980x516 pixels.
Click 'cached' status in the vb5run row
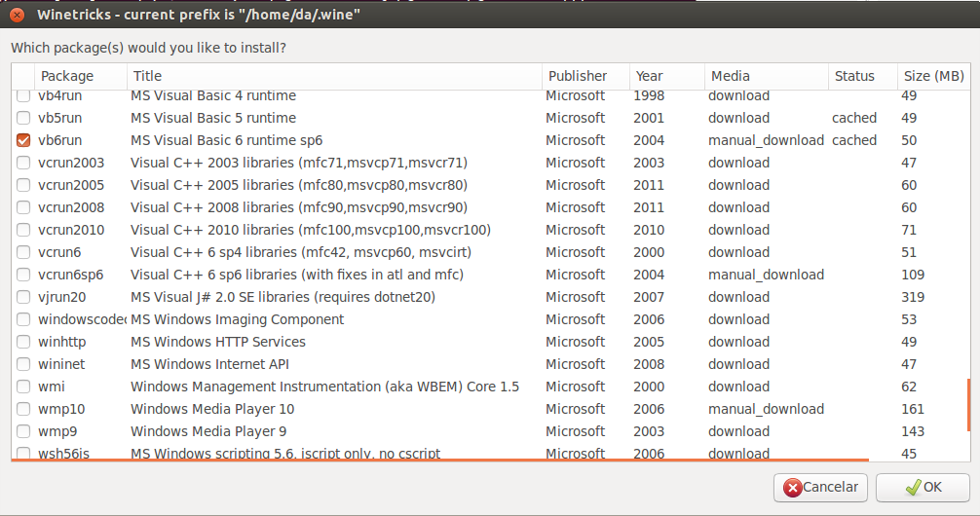[854, 118]
